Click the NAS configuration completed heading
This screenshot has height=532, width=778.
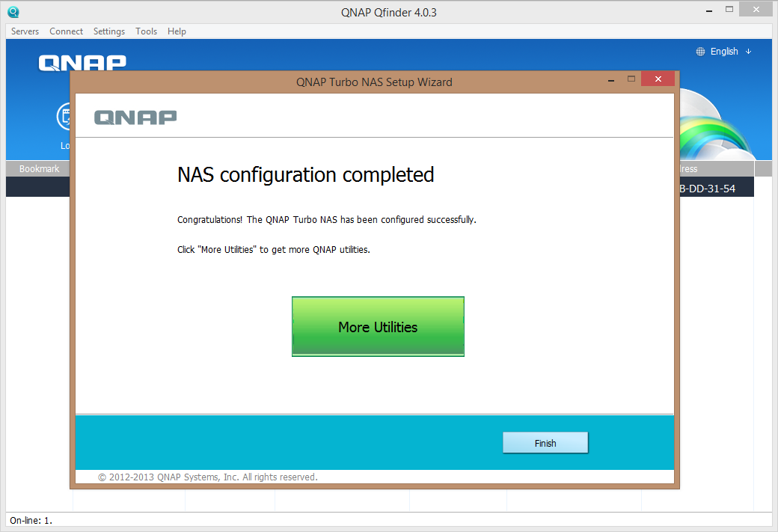306,174
